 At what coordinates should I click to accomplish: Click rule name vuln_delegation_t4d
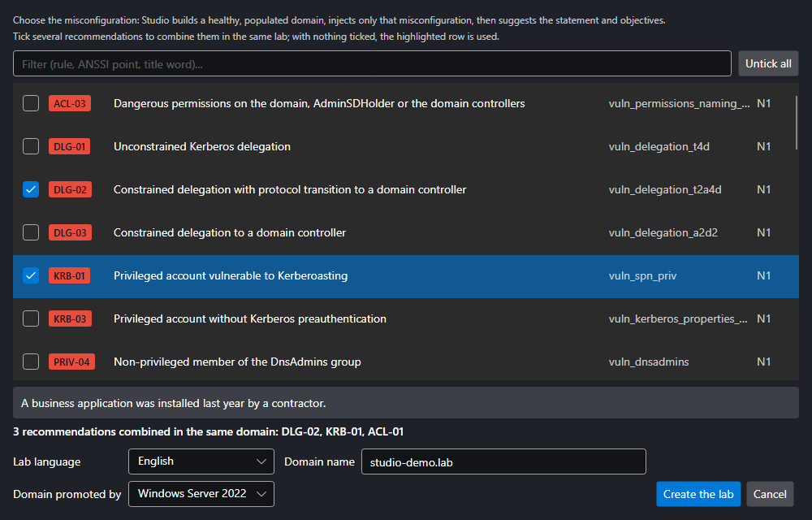(659, 146)
